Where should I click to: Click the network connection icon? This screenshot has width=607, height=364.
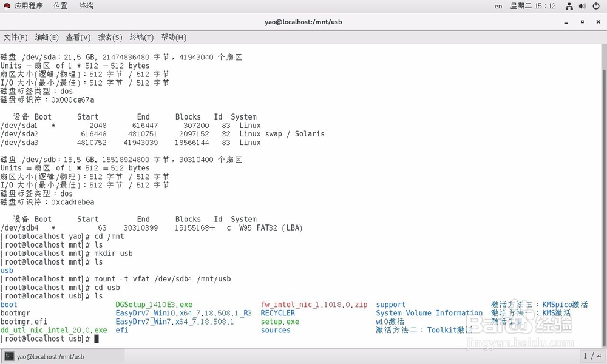569,6
